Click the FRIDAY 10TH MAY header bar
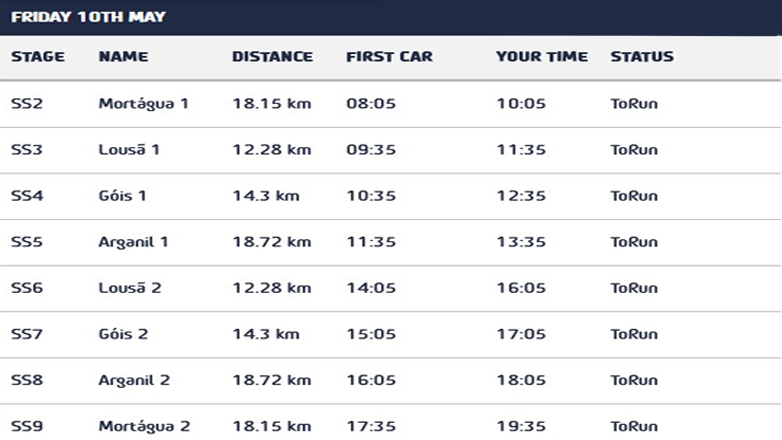This screenshot has width=782, height=440. click(x=390, y=17)
